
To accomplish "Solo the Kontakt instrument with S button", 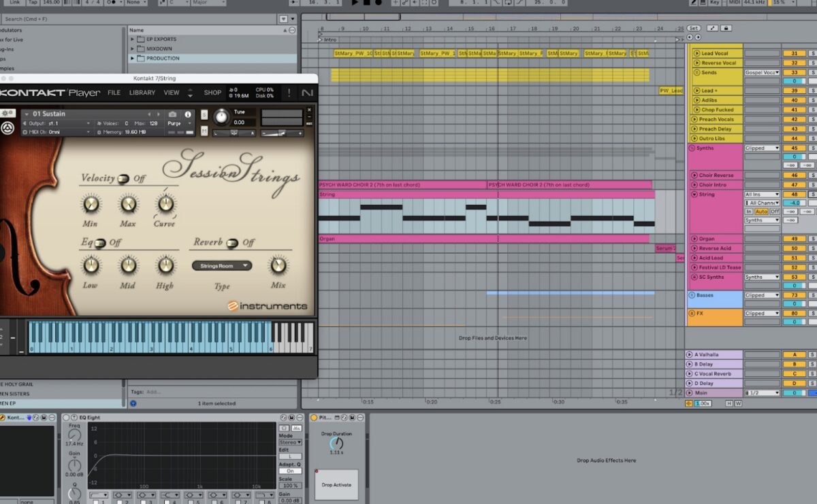I will (204, 114).
